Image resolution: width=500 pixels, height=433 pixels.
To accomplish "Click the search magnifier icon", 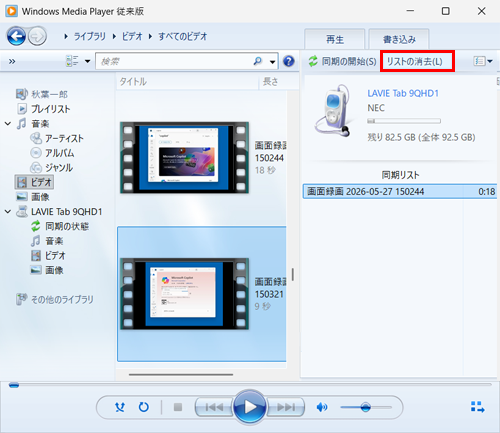I will pyautogui.click(x=258, y=61).
